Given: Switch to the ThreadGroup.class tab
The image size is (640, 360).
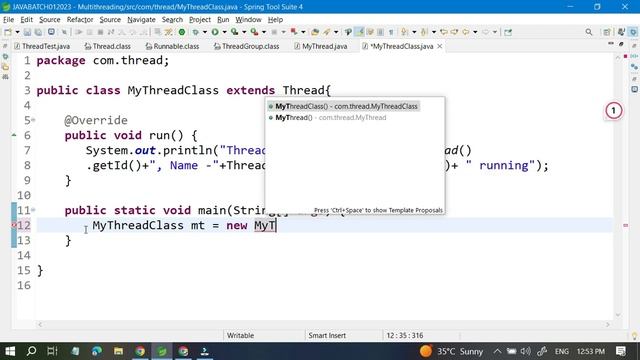Looking at the screenshot, I should click(246, 46).
